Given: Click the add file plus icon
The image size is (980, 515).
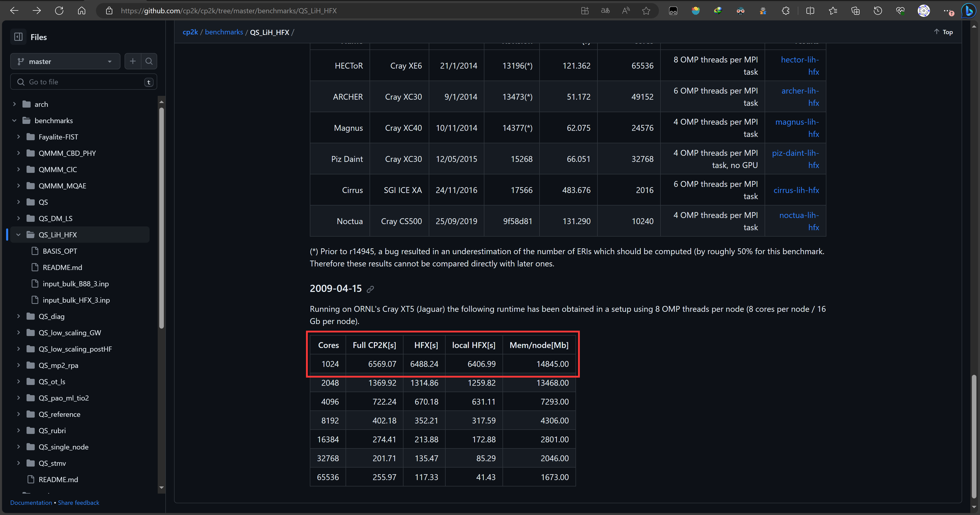Looking at the screenshot, I should pos(132,61).
